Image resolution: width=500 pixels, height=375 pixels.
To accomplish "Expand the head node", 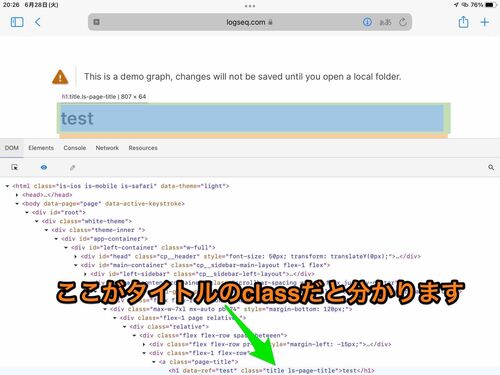I will [x=17, y=195].
